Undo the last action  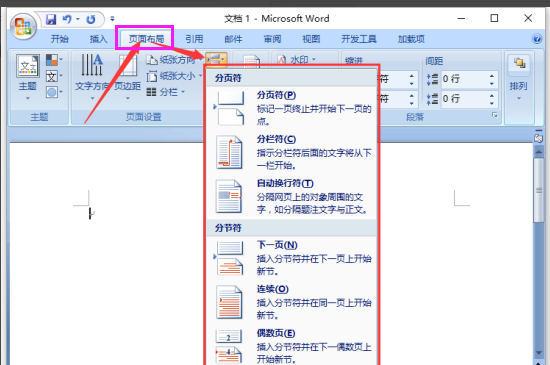click(x=67, y=19)
